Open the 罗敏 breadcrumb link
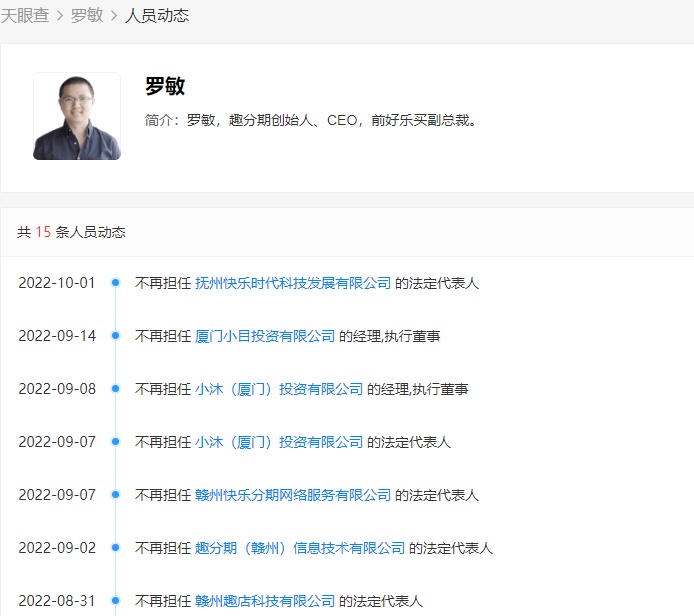 [87, 16]
